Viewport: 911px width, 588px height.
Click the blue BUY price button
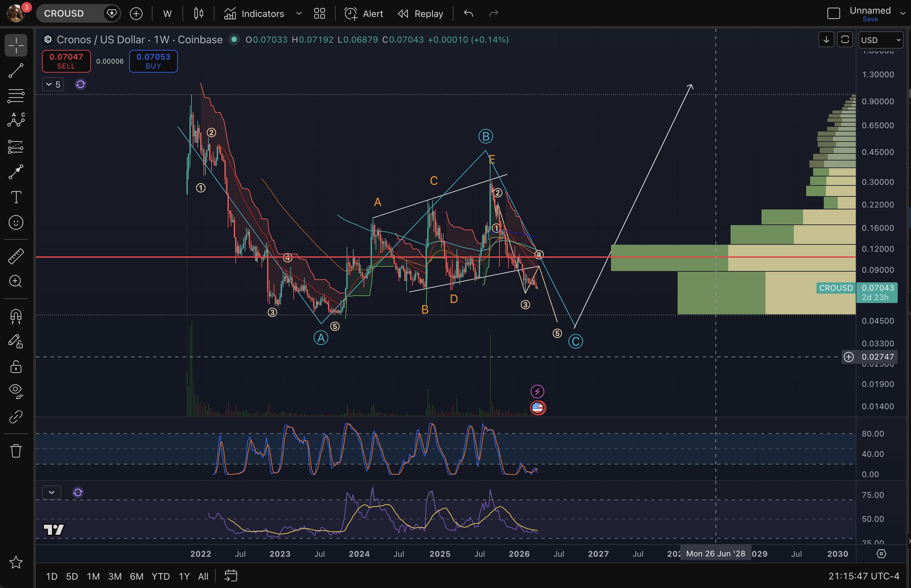tap(153, 61)
